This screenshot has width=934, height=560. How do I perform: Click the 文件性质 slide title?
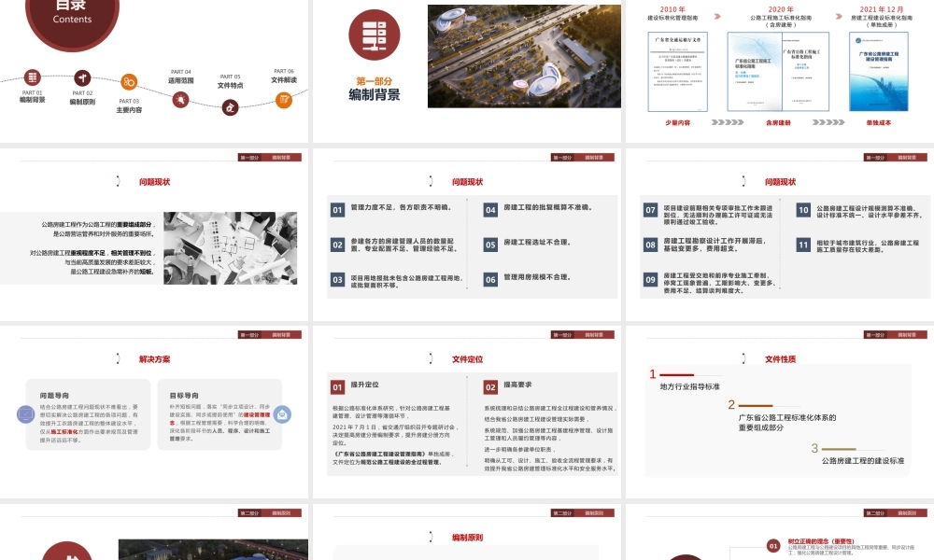click(780, 359)
